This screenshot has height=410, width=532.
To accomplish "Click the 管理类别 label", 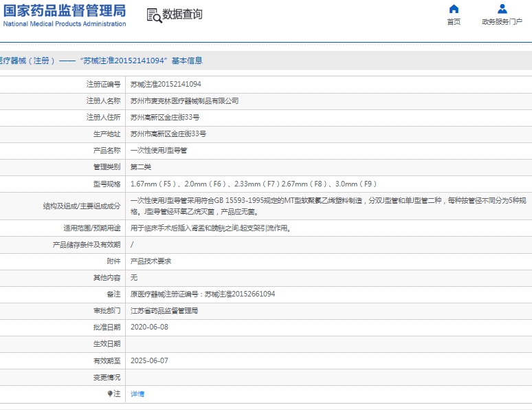I will pyautogui.click(x=107, y=166).
